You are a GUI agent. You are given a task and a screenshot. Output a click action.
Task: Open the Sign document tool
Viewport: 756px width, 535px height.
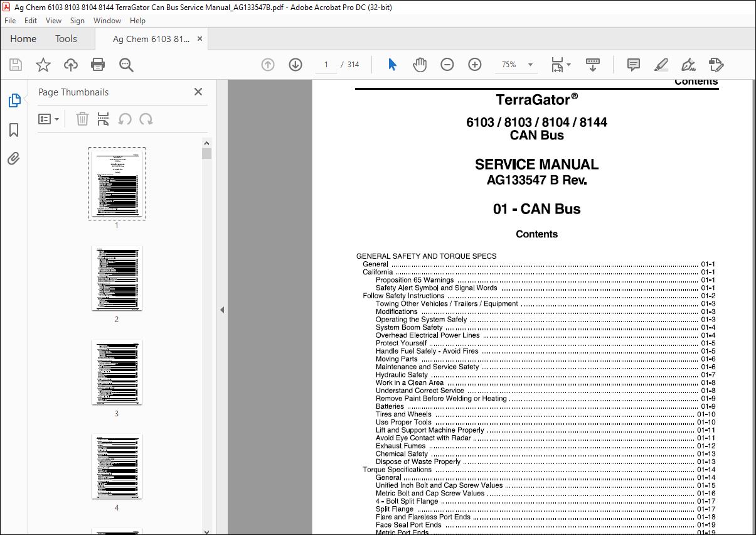coord(688,65)
